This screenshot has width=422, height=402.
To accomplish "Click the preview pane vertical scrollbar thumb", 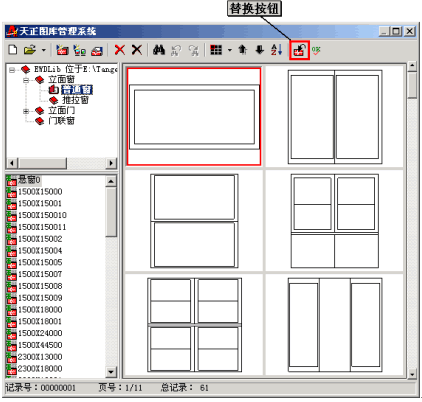I will [x=412, y=86].
